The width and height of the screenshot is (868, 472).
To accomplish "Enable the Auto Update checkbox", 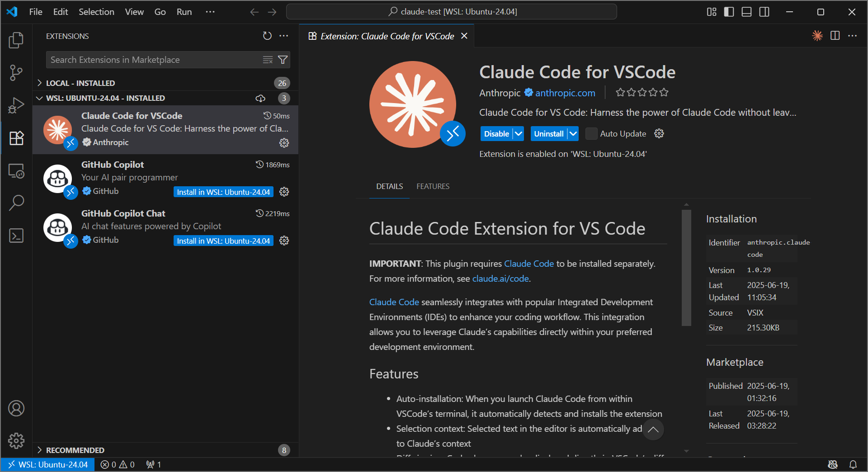I will (x=591, y=133).
